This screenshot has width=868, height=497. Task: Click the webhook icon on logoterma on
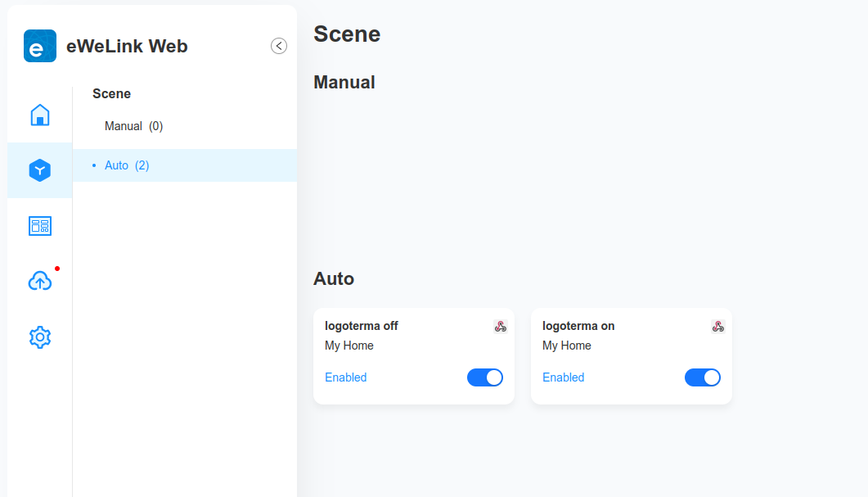[x=718, y=327]
